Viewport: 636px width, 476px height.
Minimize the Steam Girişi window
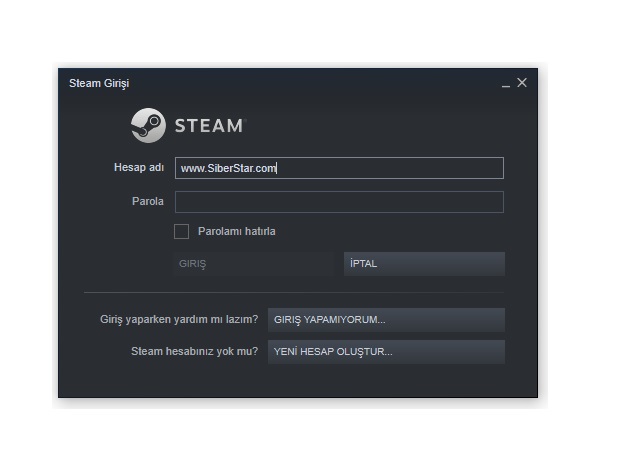[505, 84]
